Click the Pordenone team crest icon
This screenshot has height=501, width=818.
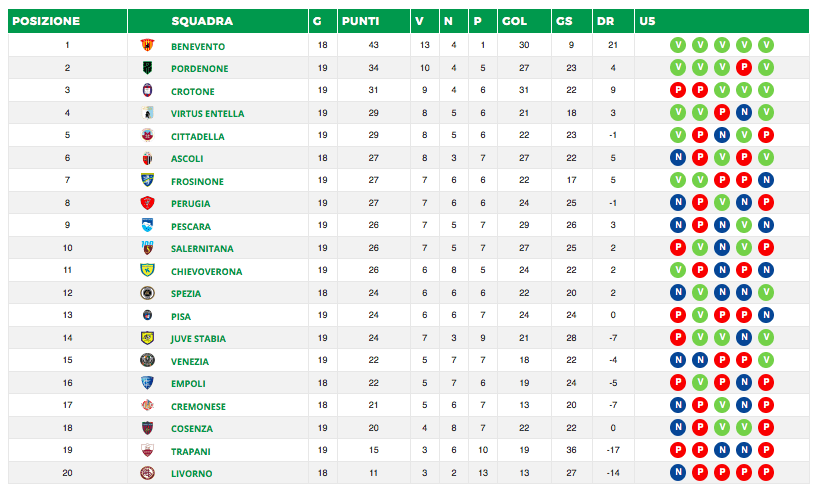point(148,68)
